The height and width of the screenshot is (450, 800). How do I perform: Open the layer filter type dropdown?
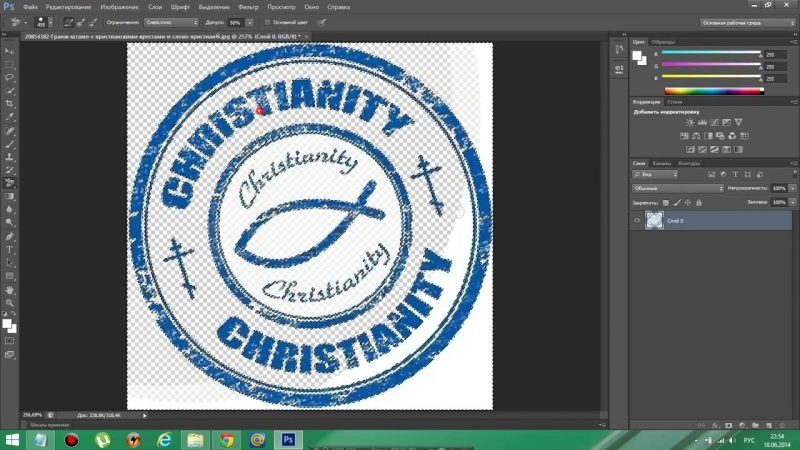coord(655,174)
